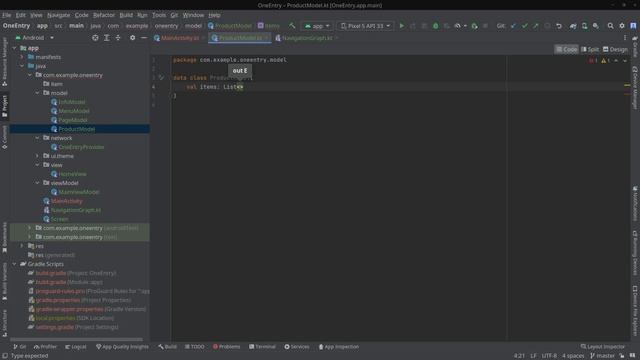
Task: Switch to the MainActivity.kt editor tab
Action: point(179,38)
